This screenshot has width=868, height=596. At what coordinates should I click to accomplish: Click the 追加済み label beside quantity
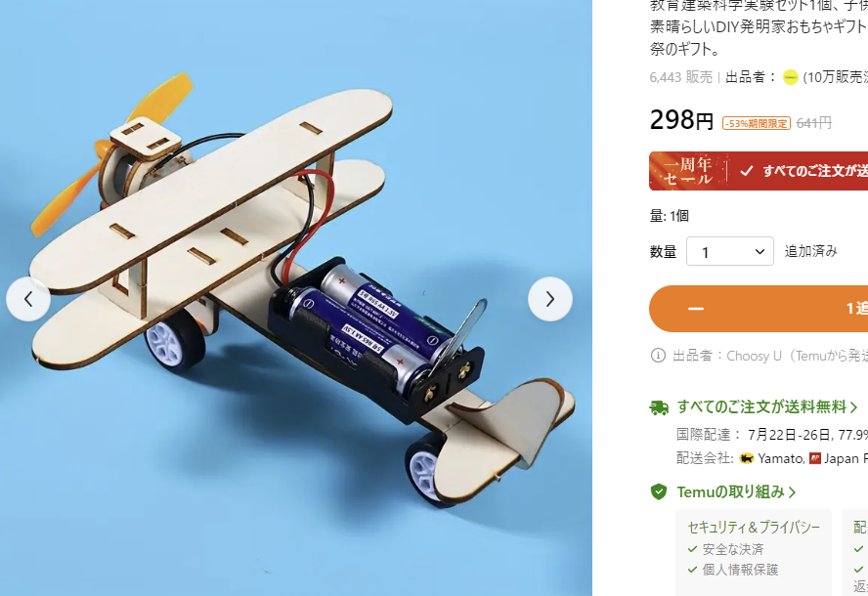click(x=810, y=251)
